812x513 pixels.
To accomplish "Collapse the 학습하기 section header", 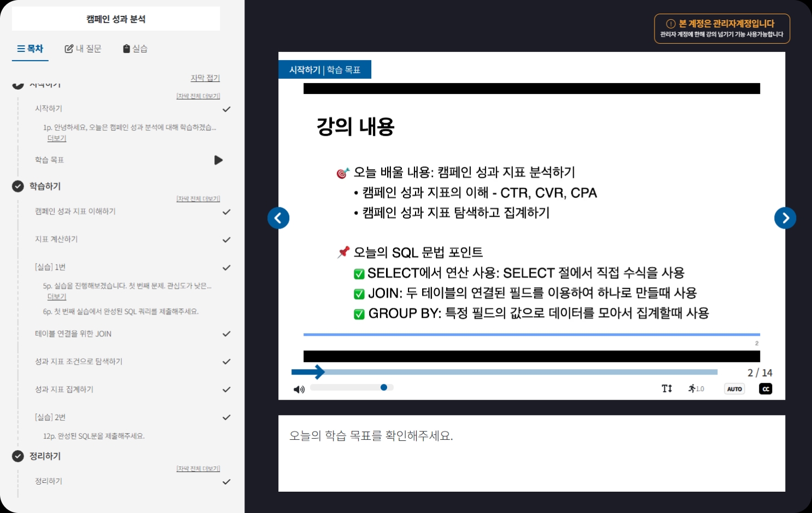I will (x=45, y=186).
